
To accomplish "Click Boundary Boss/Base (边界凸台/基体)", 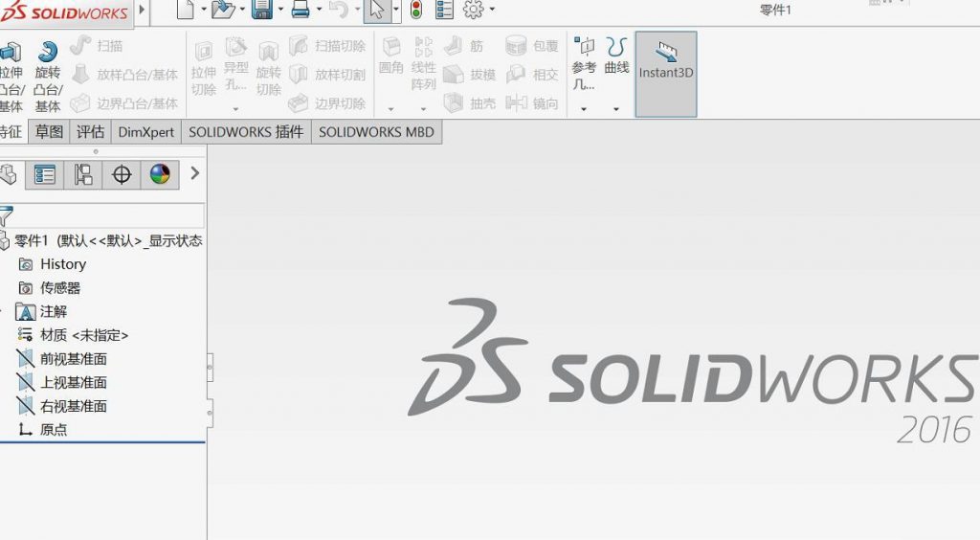I will click(x=123, y=103).
